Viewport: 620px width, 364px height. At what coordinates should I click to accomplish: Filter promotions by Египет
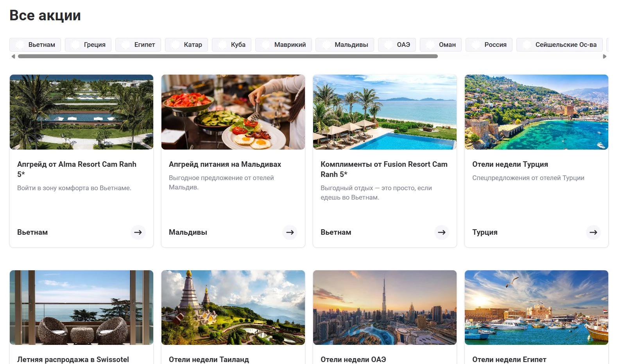click(138, 45)
